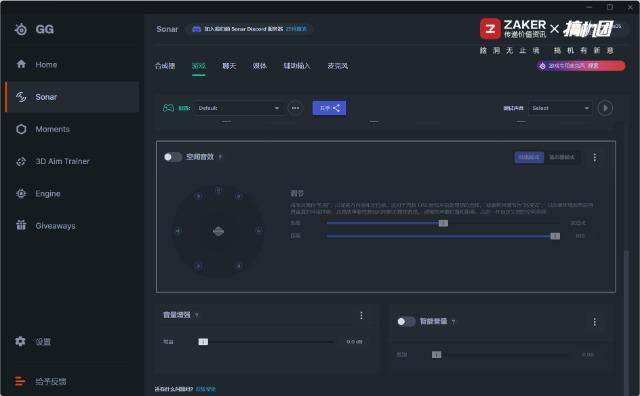
Task: Click the 给予反馈 feedback icon
Action: [20, 381]
